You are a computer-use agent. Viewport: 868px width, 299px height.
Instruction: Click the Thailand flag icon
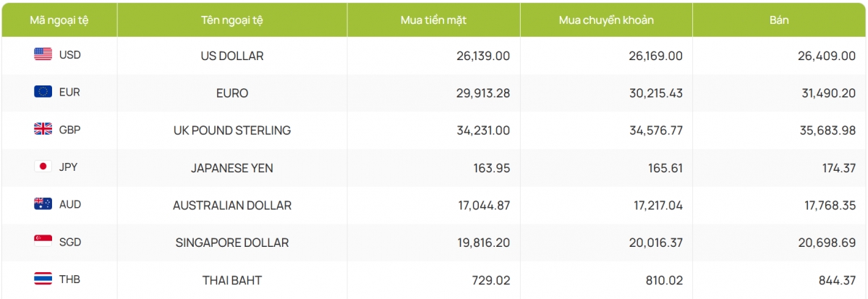tap(43, 279)
